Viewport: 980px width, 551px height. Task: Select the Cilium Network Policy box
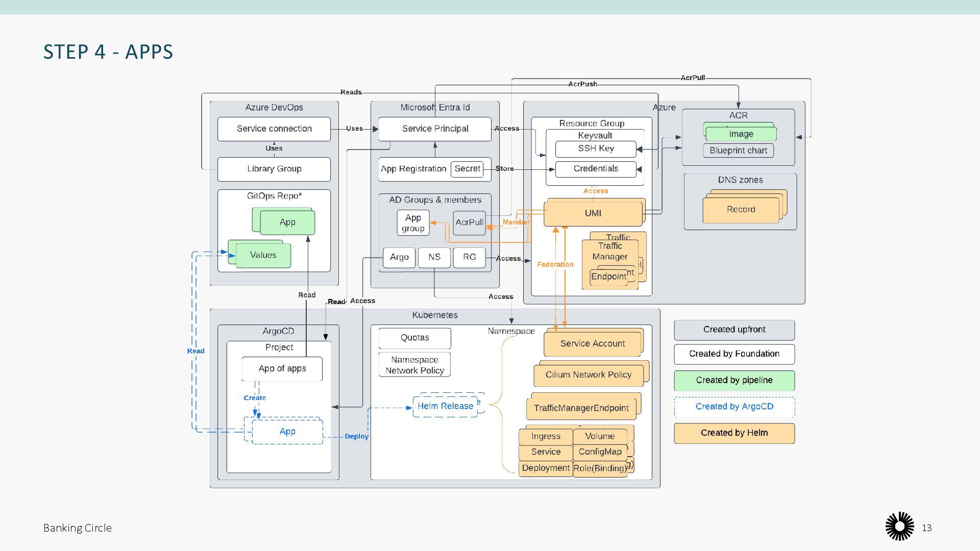coord(588,375)
